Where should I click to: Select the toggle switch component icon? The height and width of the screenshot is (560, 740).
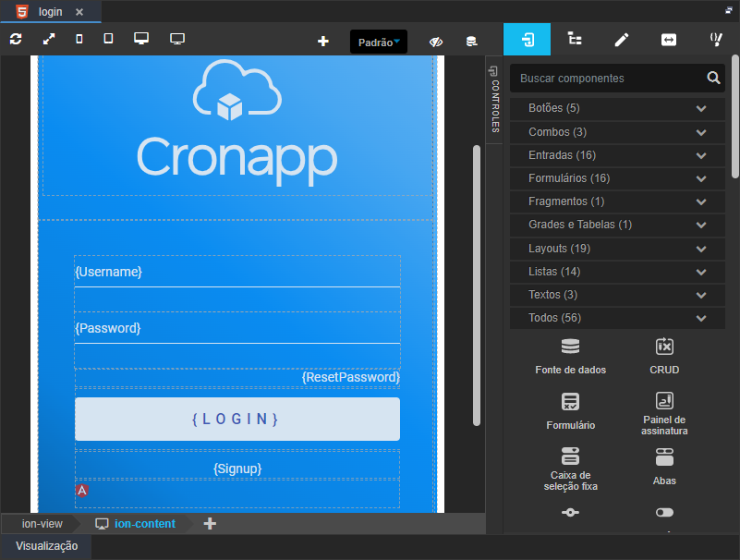pyautogui.click(x=664, y=512)
